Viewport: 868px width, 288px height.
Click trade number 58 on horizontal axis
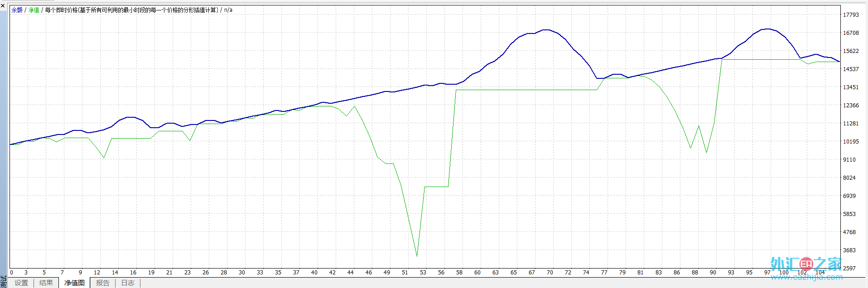[x=459, y=273]
